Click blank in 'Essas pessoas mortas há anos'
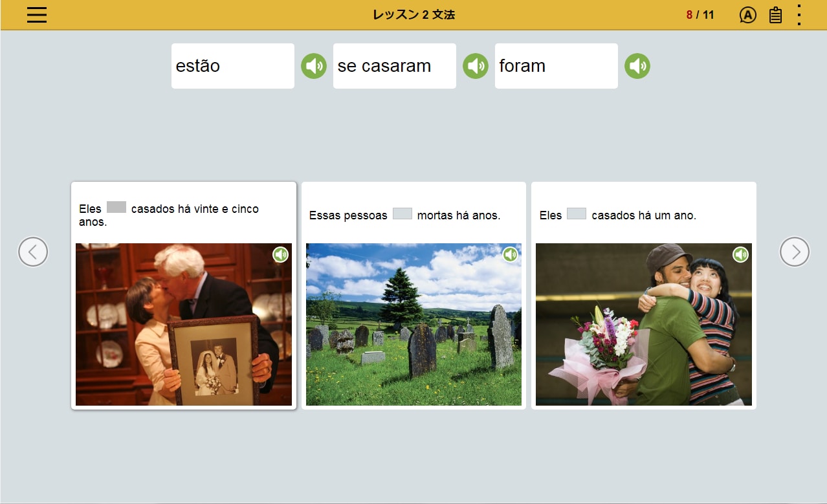The width and height of the screenshot is (827, 504). 402,214
